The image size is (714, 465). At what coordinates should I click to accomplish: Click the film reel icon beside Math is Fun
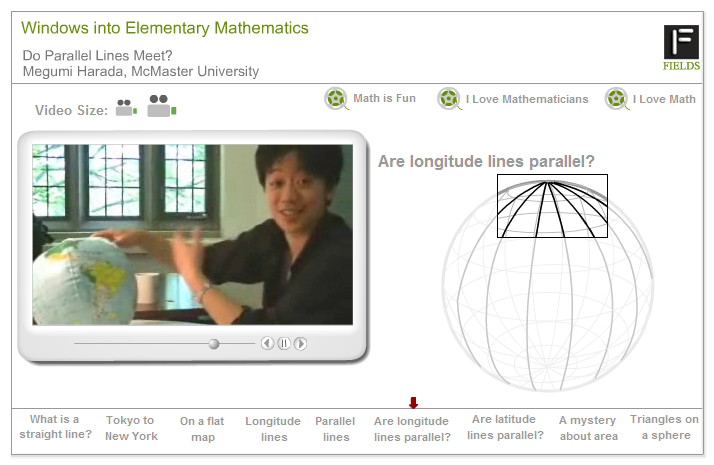336,98
